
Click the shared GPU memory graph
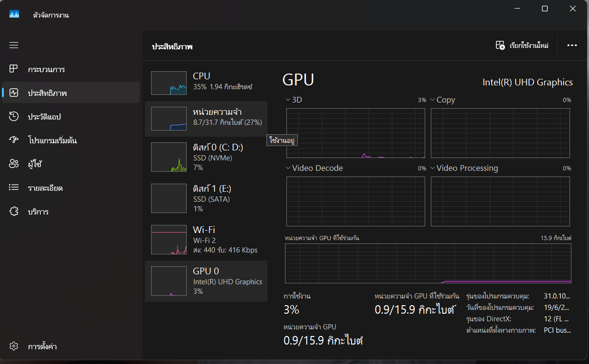pos(428,262)
